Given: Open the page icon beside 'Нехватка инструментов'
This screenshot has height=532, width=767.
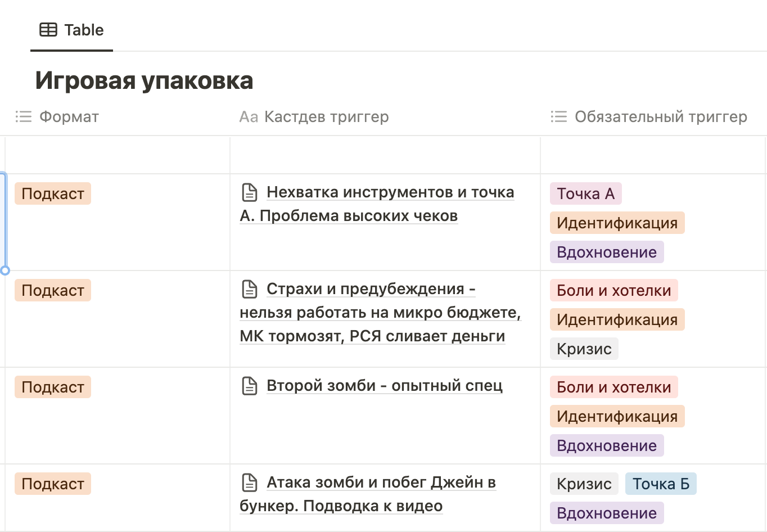Looking at the screenshot, I should click(x=249, y=192).
